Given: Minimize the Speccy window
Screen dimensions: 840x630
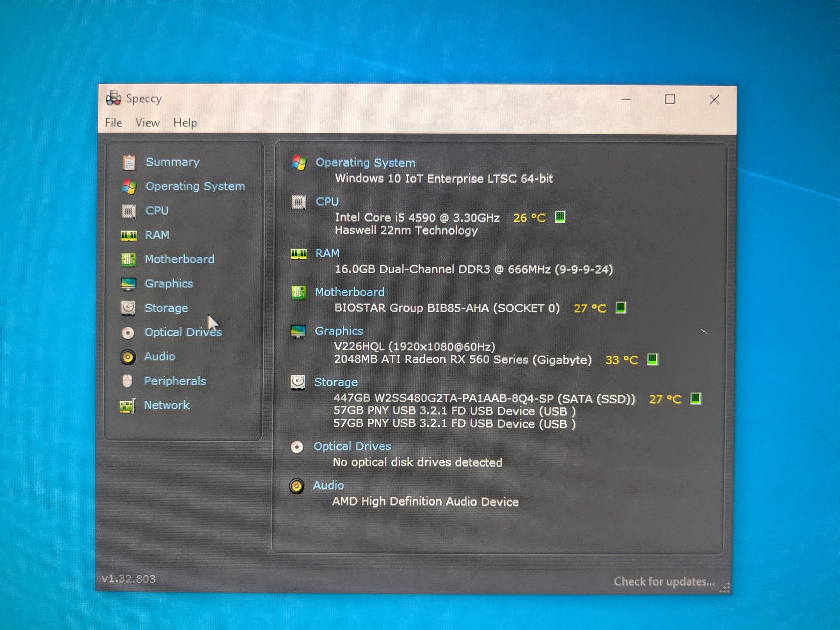Looking at the screenshot, I should pyautogui.click(x=626, y=99).
